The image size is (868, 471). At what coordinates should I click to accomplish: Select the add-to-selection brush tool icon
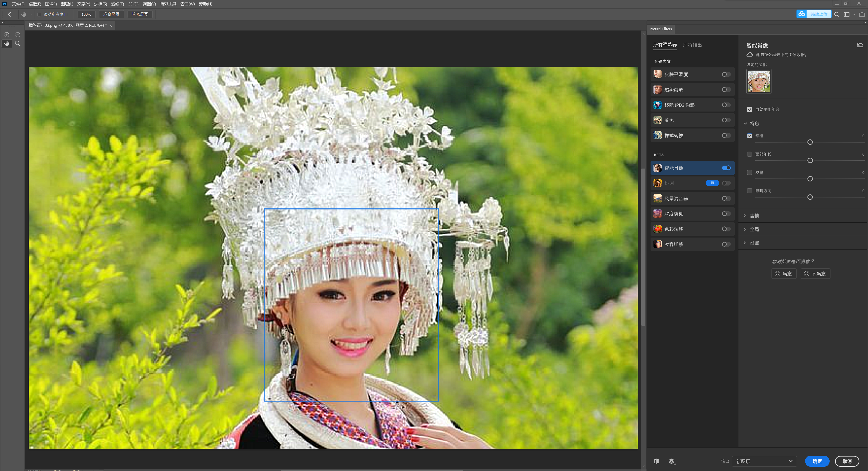tap(7, 35)
